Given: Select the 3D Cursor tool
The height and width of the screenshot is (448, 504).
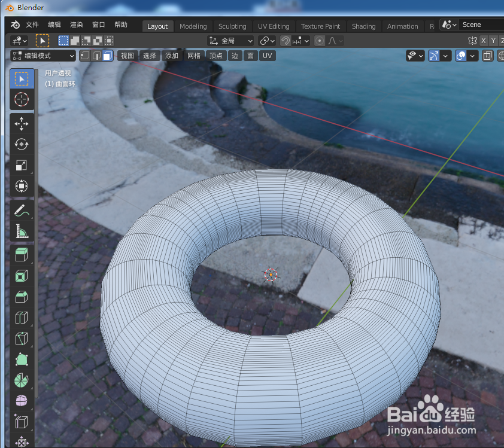Looking at the screenshot, I should click(x=22, y=100).
